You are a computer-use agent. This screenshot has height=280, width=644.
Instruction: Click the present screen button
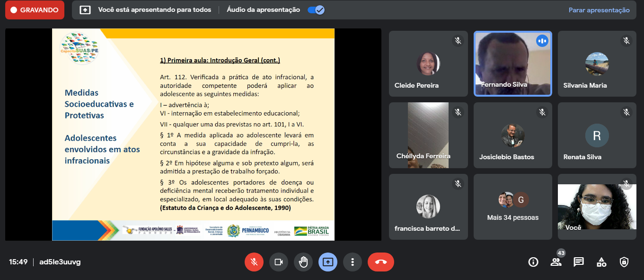tap(328, 262)
